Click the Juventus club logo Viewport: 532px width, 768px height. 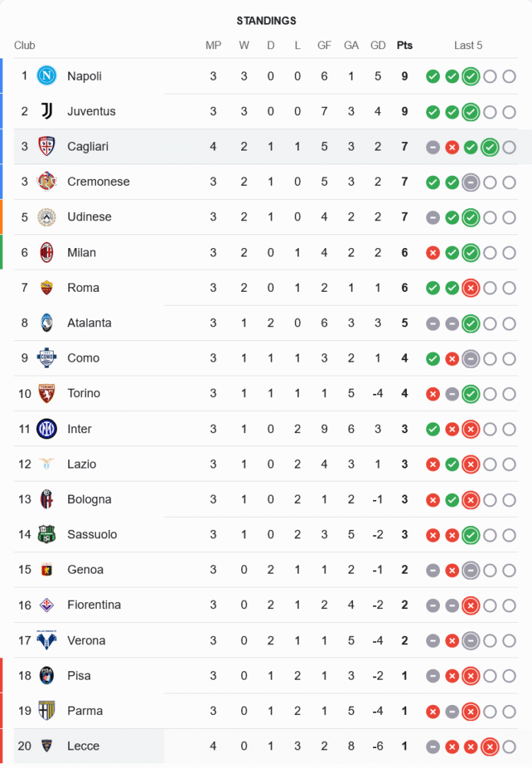(47, 111)
